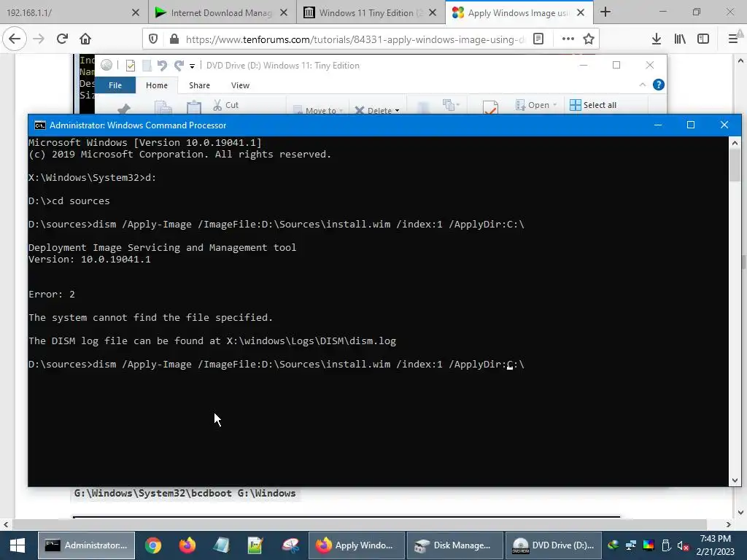
Task: Click the padlock site security icon
Action: click(174, 39)
